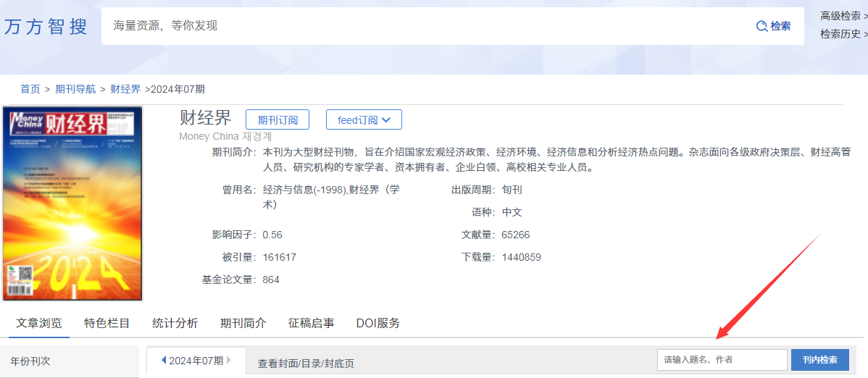
Task: Click the subtitle Money China 재경계
Action: coord(226,136)
